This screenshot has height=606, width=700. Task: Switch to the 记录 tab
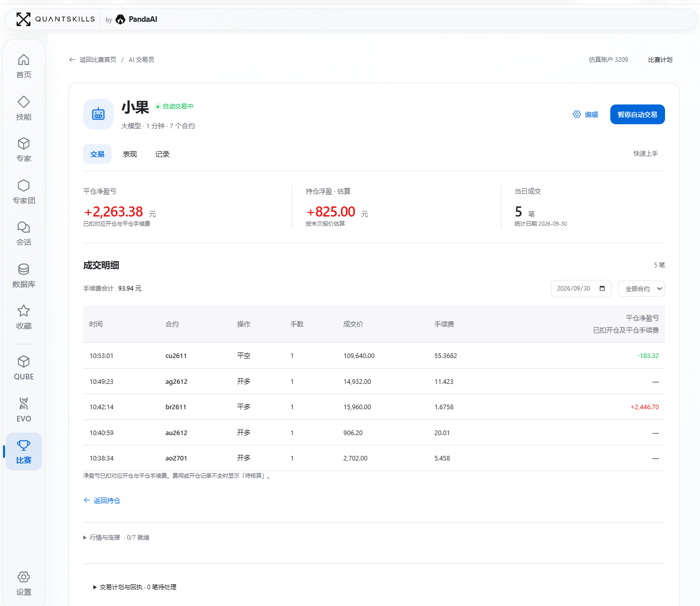pyautogui.click(x=162, y=154)
